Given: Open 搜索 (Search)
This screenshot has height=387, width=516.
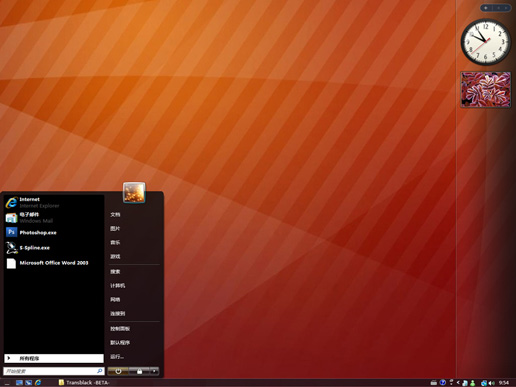Looking at the screenshot, I should 115,272.
